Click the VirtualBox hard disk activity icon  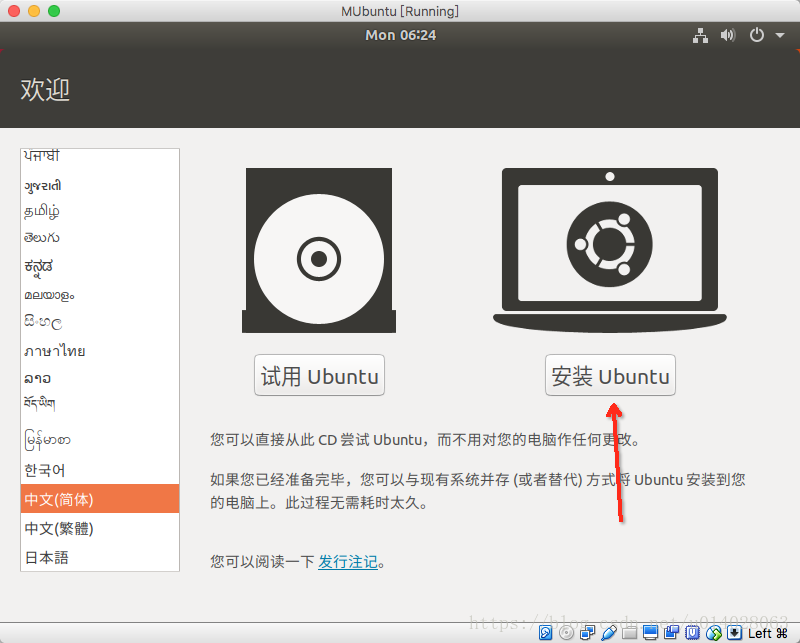click(545, 633)
